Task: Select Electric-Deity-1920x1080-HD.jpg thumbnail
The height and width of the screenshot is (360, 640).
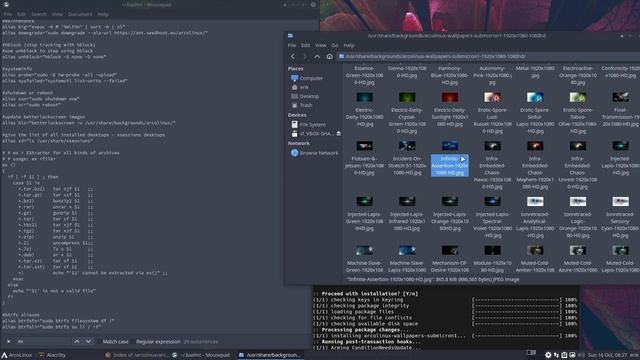Action: [x=364, y=97]
